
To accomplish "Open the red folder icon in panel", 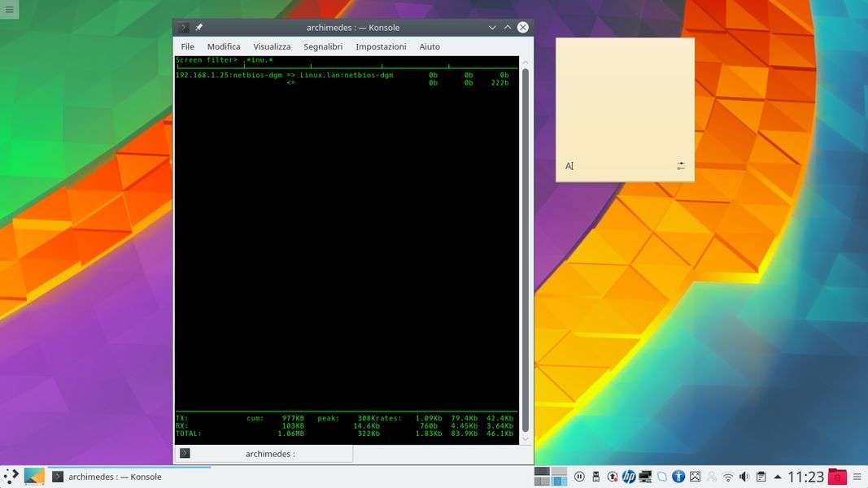I will click(837, 477).
